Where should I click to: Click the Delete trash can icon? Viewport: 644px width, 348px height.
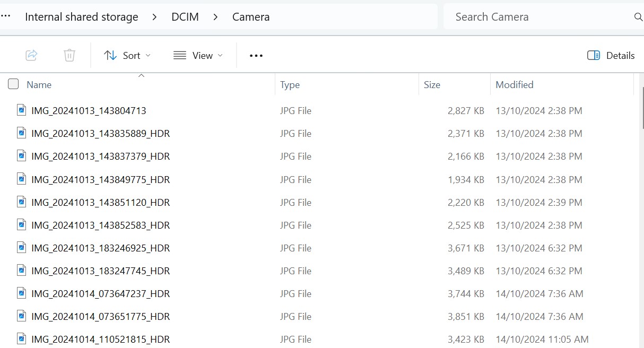click(69, 55)
